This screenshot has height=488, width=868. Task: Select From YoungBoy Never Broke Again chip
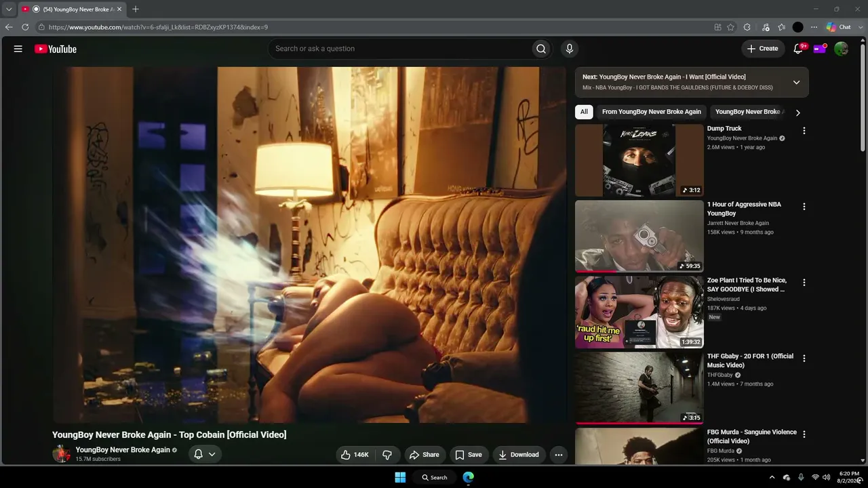652,112
